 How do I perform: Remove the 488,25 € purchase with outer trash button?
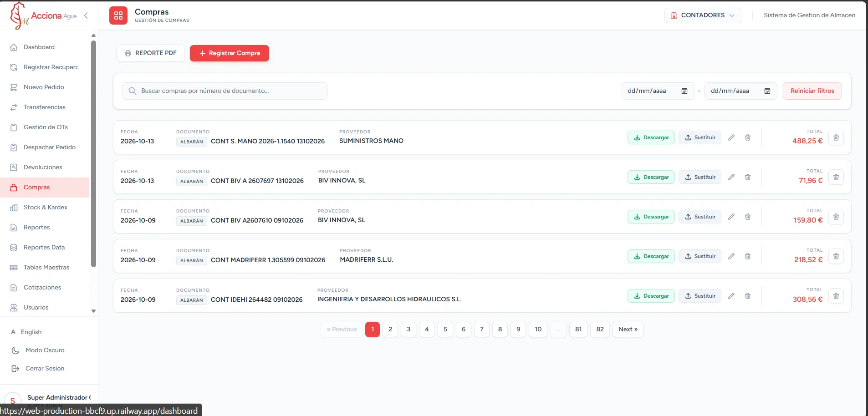tap(836, 137)
